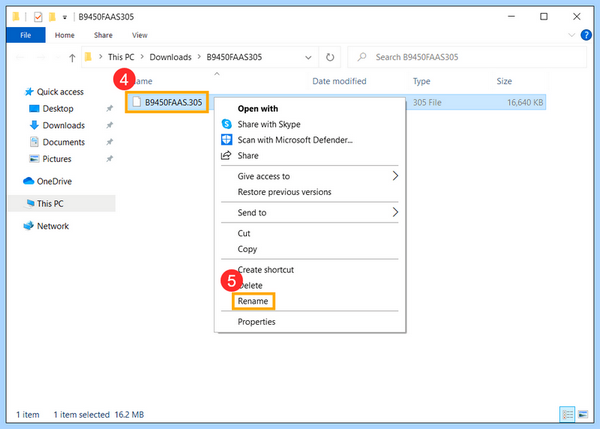
Task: Click the Downloads arrow icon in sidebar
Action: [34, 125]
